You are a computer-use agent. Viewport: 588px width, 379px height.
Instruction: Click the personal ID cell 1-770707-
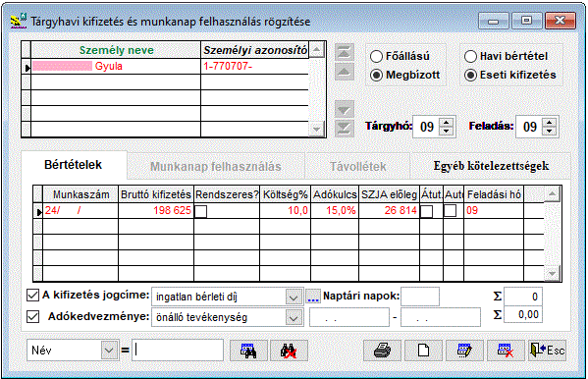(254, 67)
